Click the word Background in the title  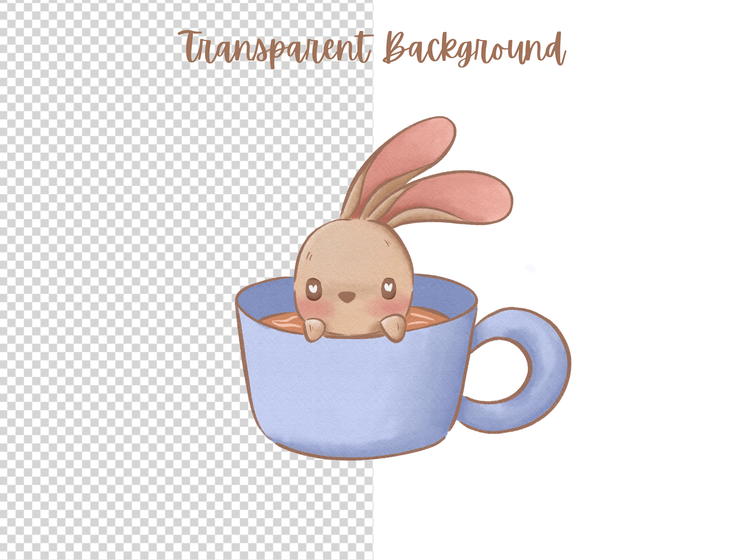click(474, 51)
